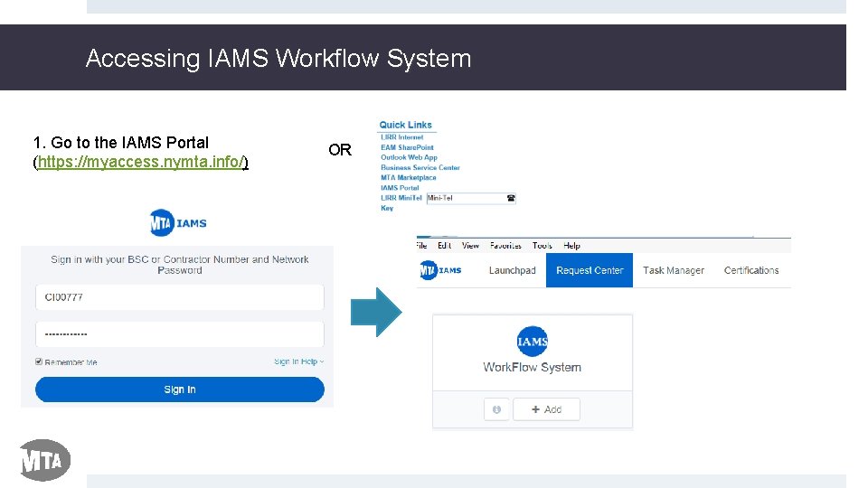Select the Request Center tab
The image size is (868, 488).
[590, 270]
